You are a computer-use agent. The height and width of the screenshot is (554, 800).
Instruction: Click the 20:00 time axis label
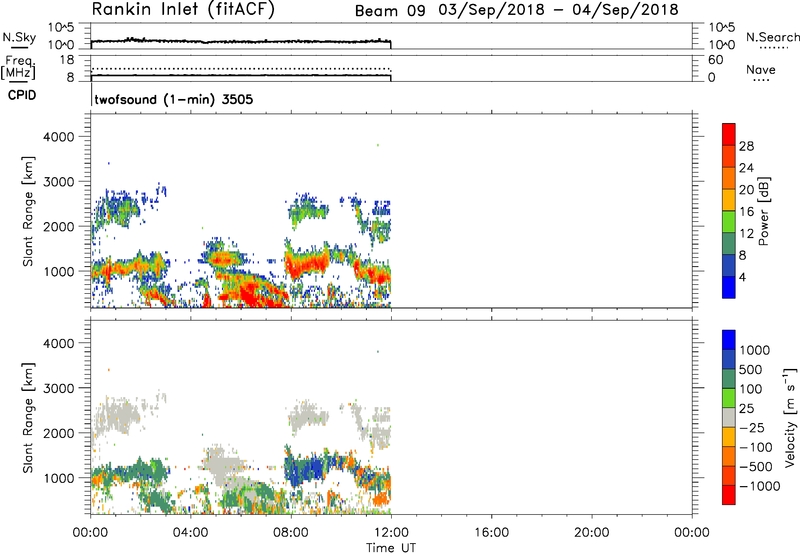(592, 533)
